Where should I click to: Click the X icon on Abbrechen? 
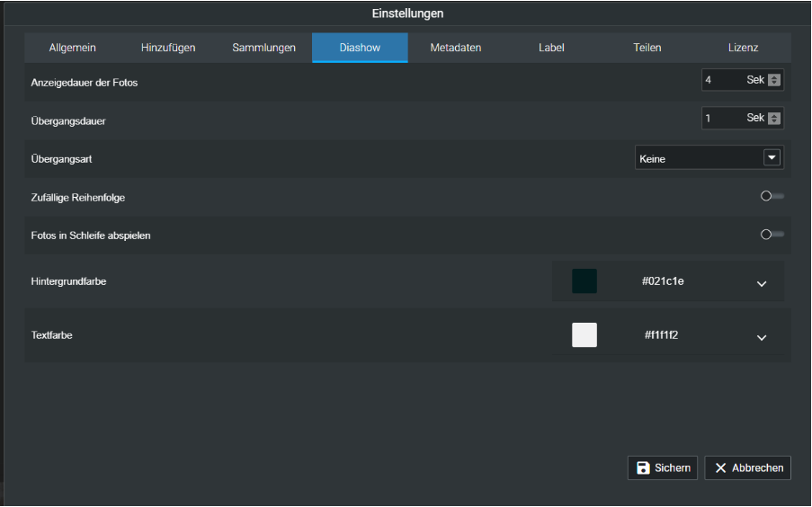click(x=720, y=467)
